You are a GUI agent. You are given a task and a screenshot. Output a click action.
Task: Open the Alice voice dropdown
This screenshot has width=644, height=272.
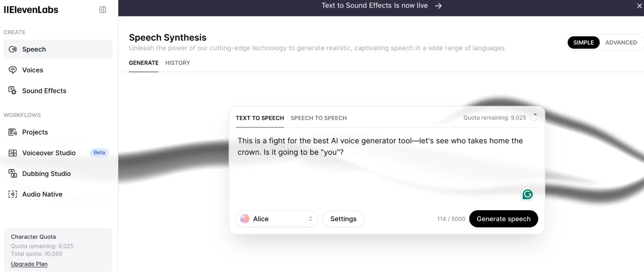[x=277, y=219]
